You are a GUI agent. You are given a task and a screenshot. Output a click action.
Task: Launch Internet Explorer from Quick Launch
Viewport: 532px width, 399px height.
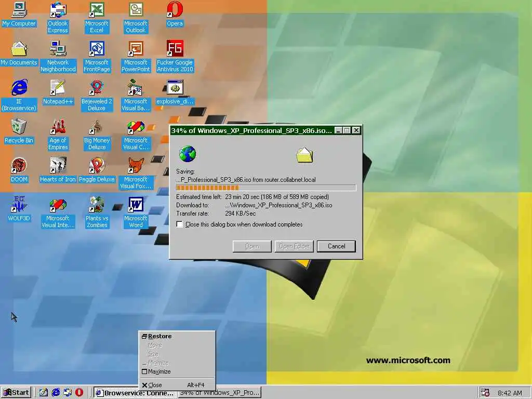coord(56,393)
